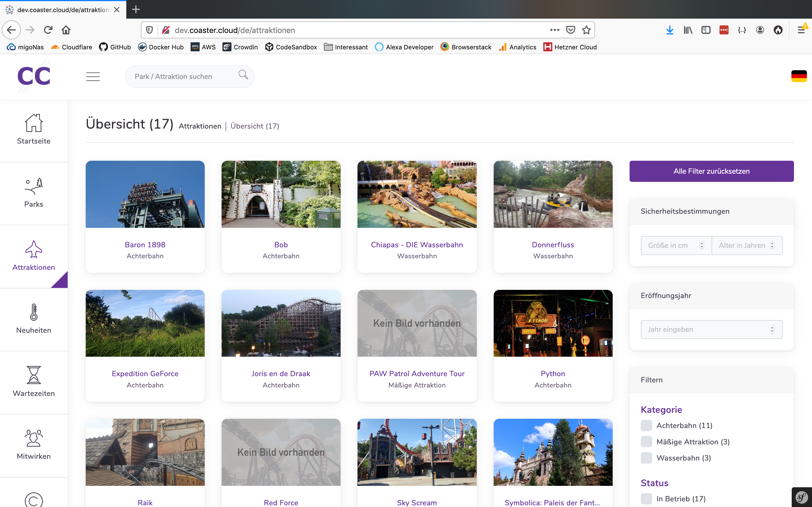This screenshot has width=812, height=507.
Task: Open the hamburger menu next to logo
Action: click(93, 76)
